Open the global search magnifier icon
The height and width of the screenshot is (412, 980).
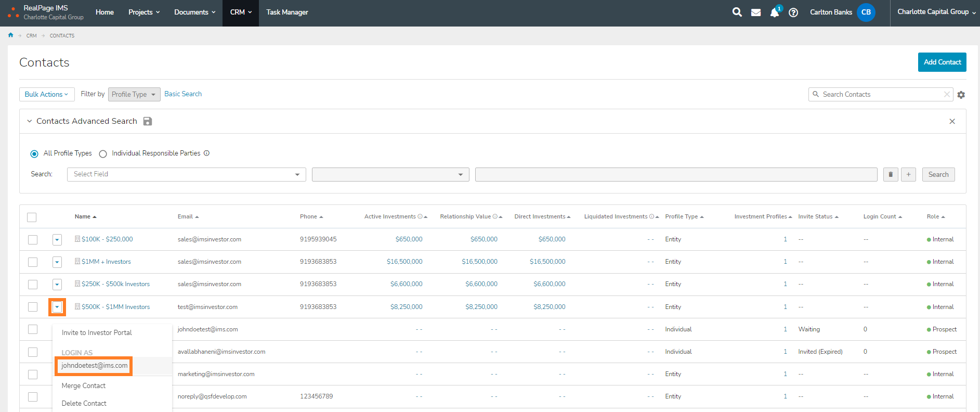737,12
